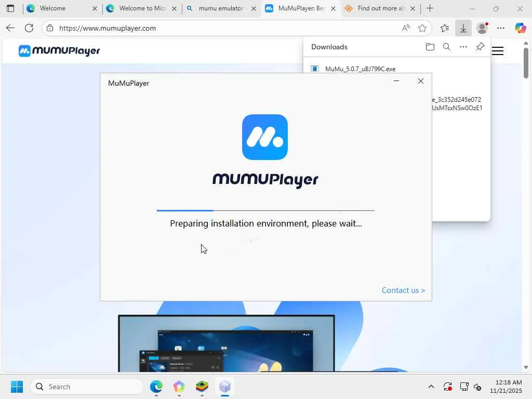Click the taskbar Search box
This screenshot has height=399, width=532.
pos(87,387)
